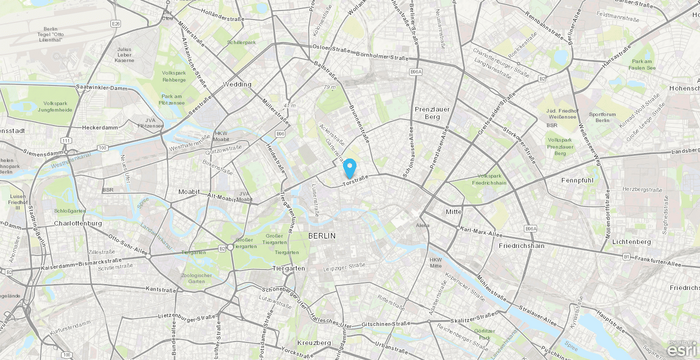Open the esri logo attribution link

[x=683, y=349]
